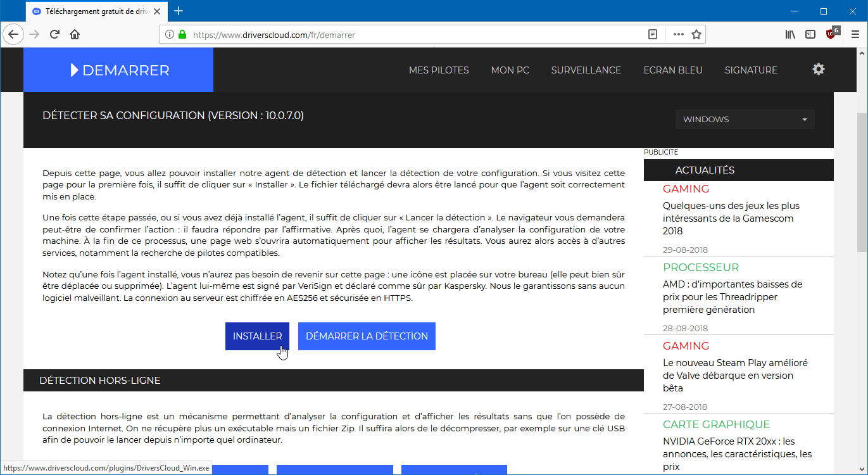Click the DÉTECTER SA CONFIGURATION heading
Screen dimensions: 868x475
pyautogui.click(x=173, y=116)
